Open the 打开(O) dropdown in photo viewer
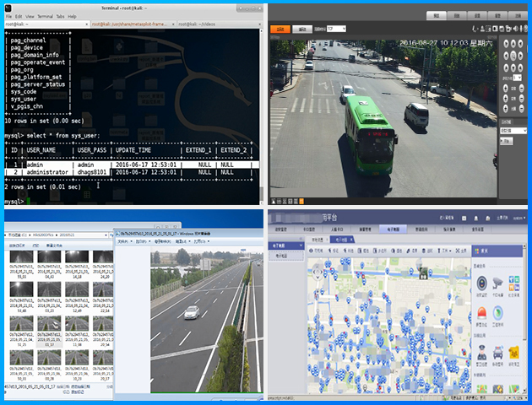This screenshot has width=532, height=405. pyautogui.click(x=202, y=241)
